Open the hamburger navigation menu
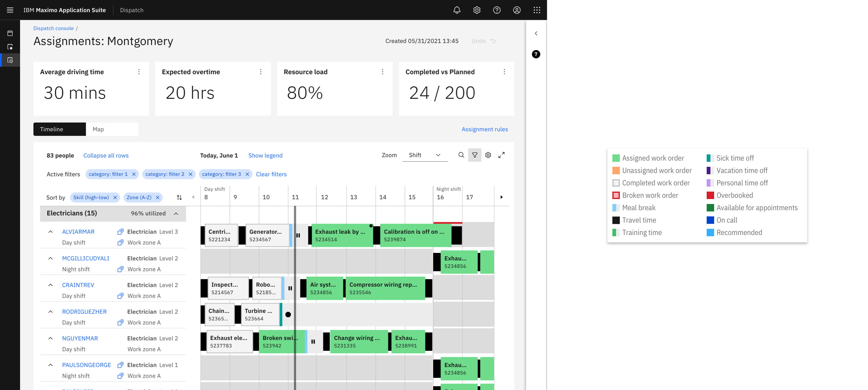The image size is (868, 390). click(x=10, y=10)
